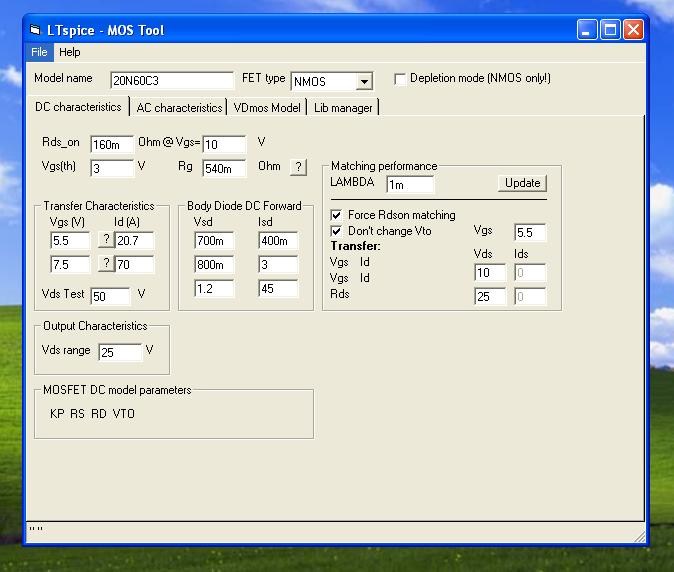This screenshot has width=674, height=572.
Task: Enable Depletion mode checkbox
Action: coord(400,80)
